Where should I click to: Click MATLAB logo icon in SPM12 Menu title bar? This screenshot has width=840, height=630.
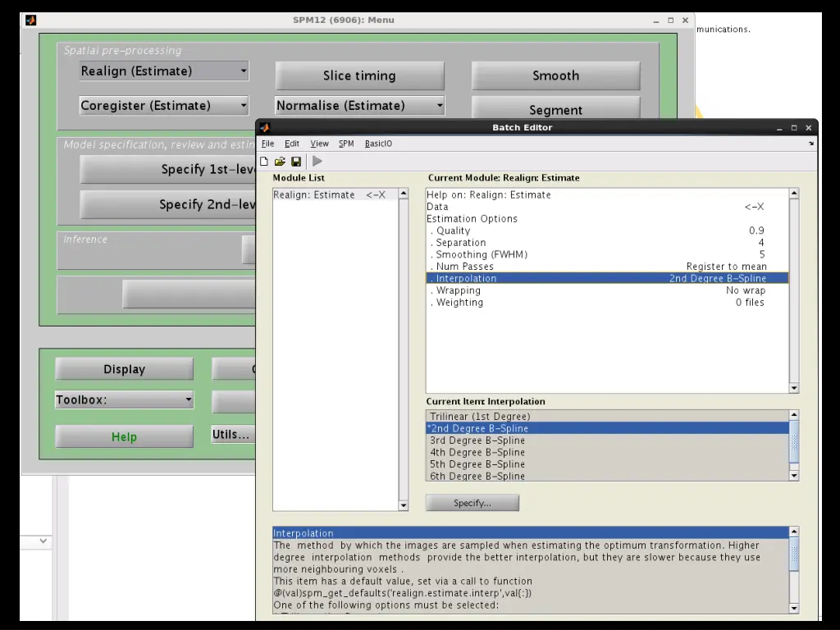(x=30, y=20)
